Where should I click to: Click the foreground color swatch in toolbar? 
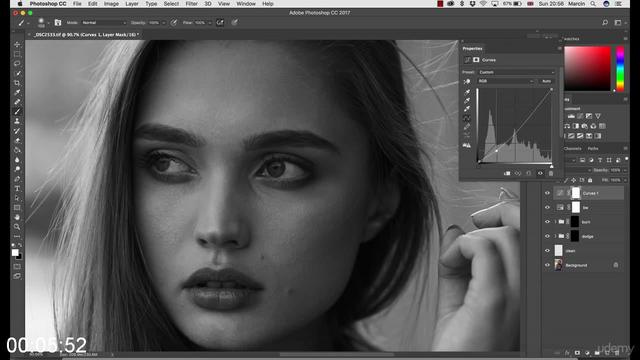point(15,252)
